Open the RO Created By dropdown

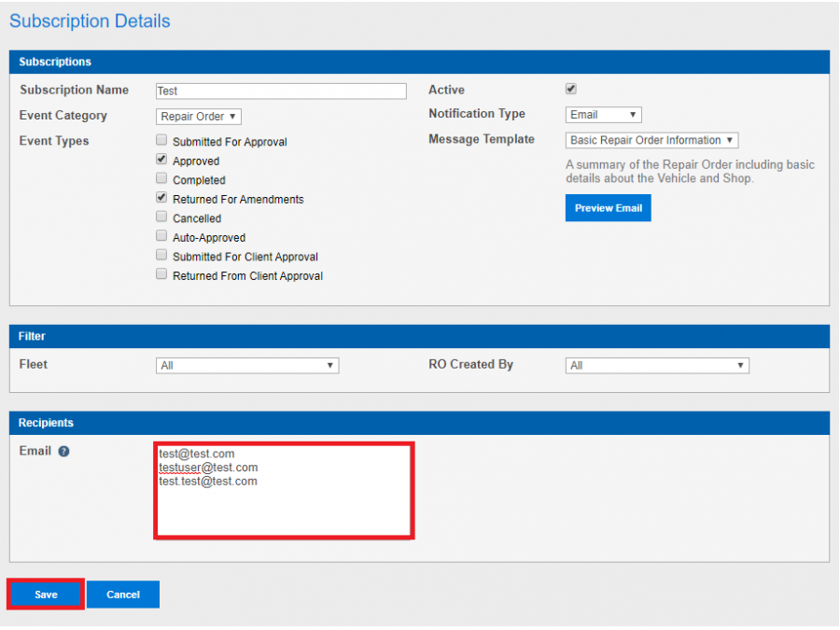pos(657,365)
